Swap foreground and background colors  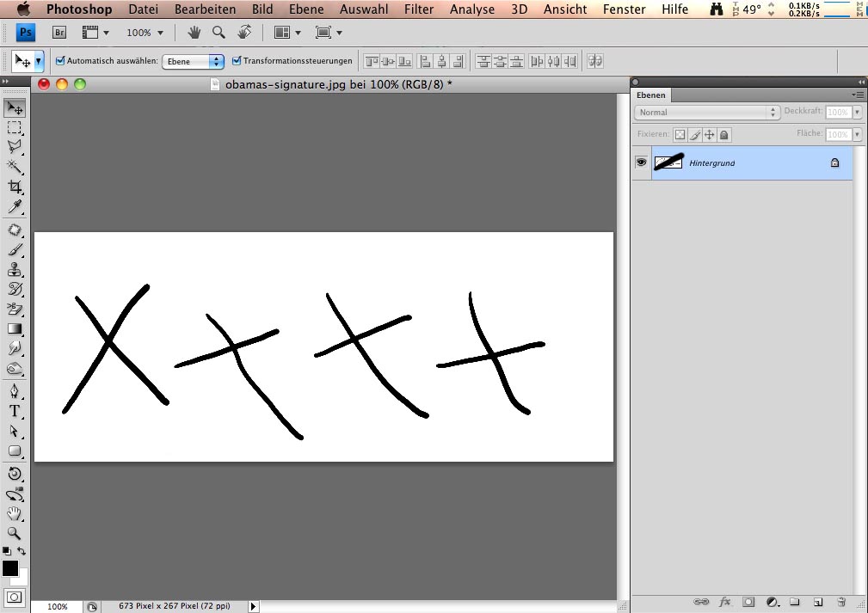pyautogui.click(x=21, y=551)
